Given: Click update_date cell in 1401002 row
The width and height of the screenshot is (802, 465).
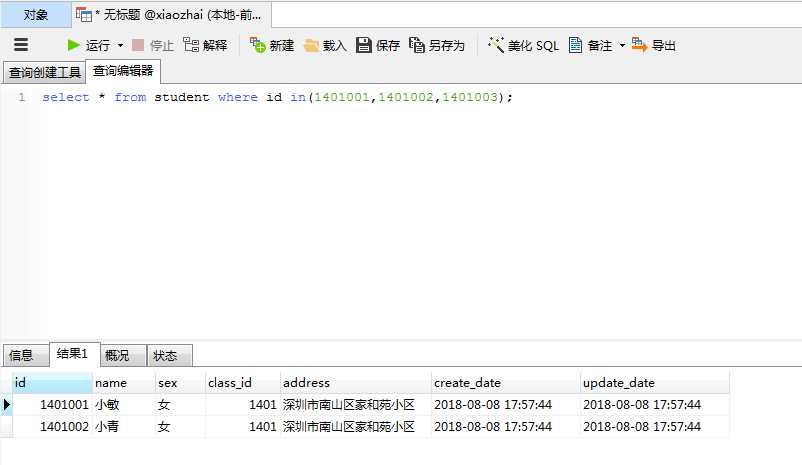Looking at the screenshot, I should (x=655, y=427).
